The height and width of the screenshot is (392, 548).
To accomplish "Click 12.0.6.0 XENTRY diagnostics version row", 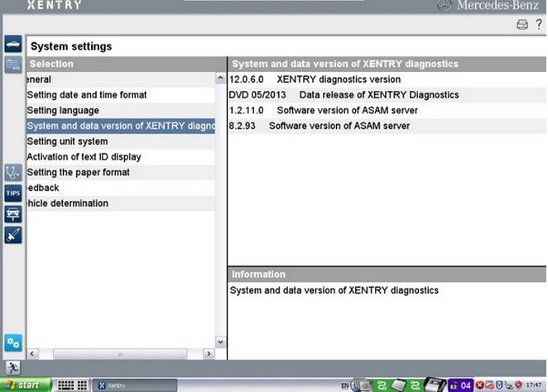I will tap(387, 79).
